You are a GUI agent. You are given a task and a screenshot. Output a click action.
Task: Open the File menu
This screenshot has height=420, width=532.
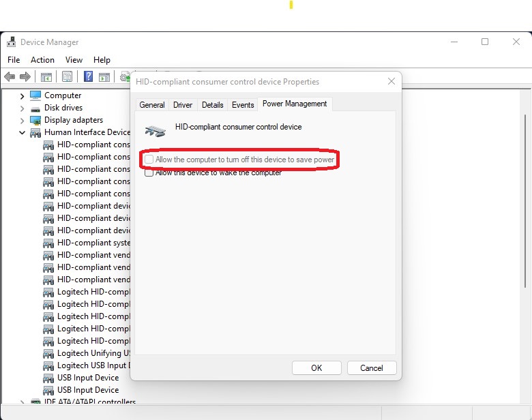14,60
